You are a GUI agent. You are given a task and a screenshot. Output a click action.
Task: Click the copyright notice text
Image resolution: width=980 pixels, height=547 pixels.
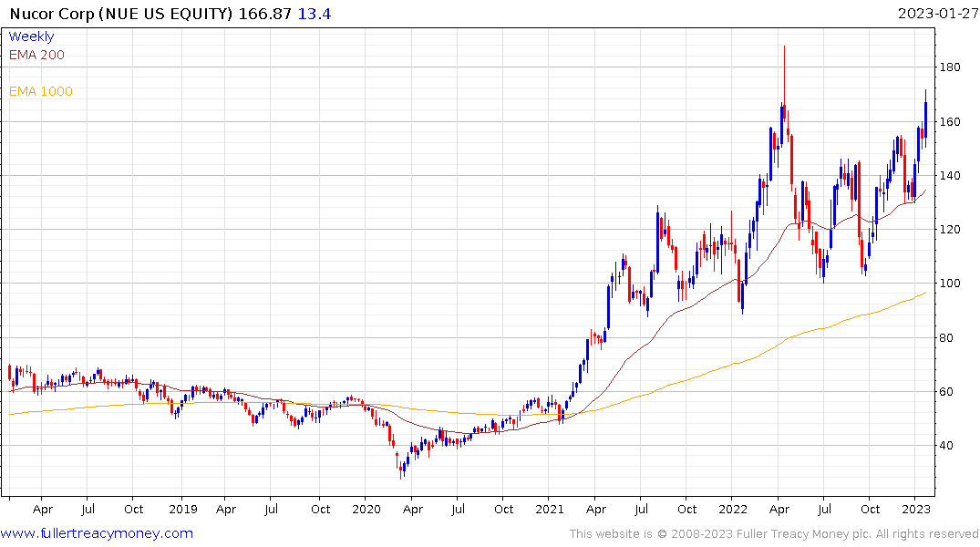pos(774,534)
